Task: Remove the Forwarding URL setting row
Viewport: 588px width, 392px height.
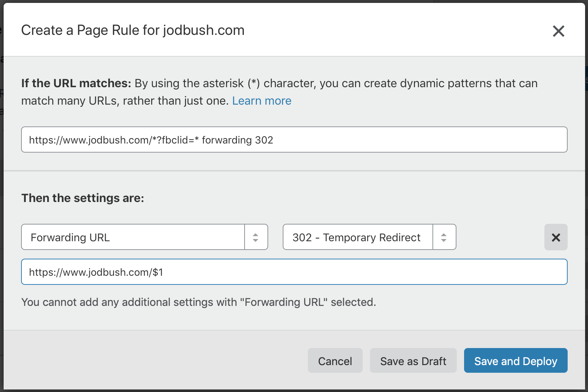Action: 556,237
